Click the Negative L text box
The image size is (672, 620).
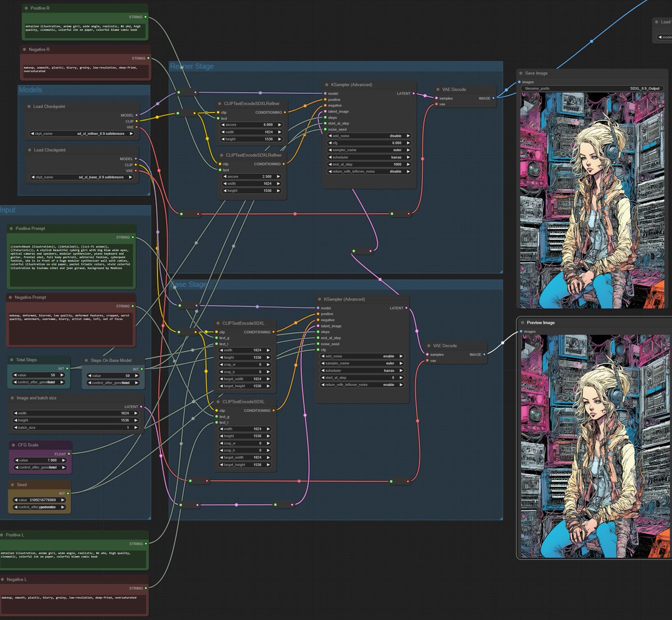coord(74,603)
